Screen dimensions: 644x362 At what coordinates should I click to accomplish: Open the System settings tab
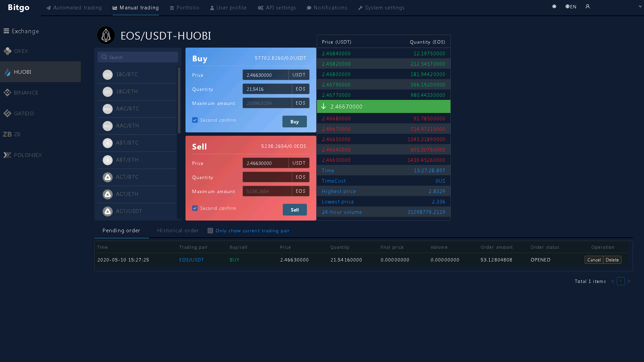381,7
